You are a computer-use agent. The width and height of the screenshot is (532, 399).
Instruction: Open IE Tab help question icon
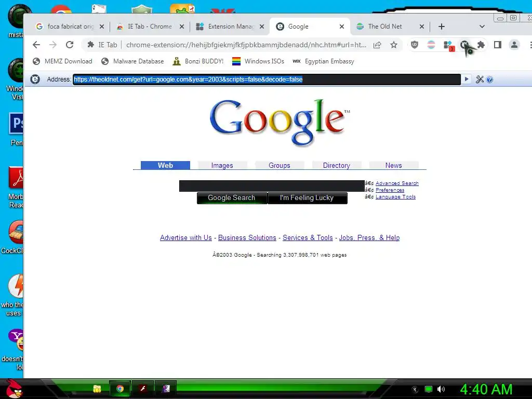coord(489,79)
